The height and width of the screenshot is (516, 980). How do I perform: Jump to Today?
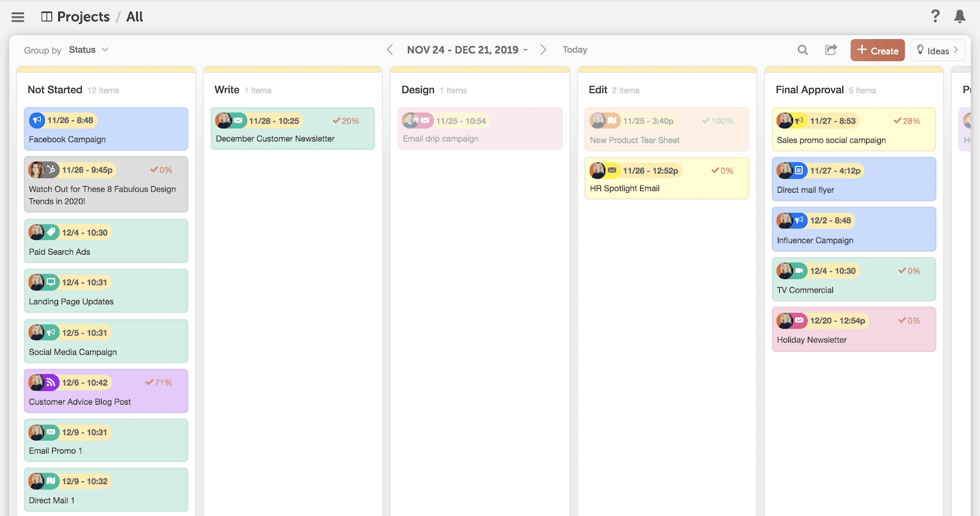[x=575, y=50]
